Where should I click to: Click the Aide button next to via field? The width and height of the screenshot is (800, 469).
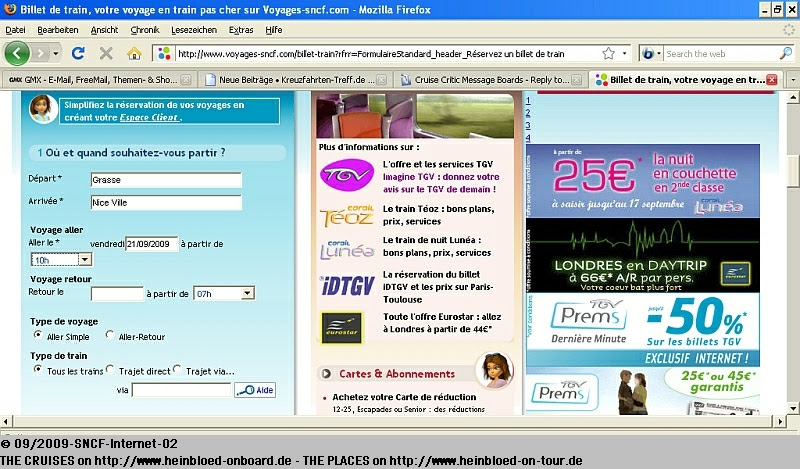(255, 390)
